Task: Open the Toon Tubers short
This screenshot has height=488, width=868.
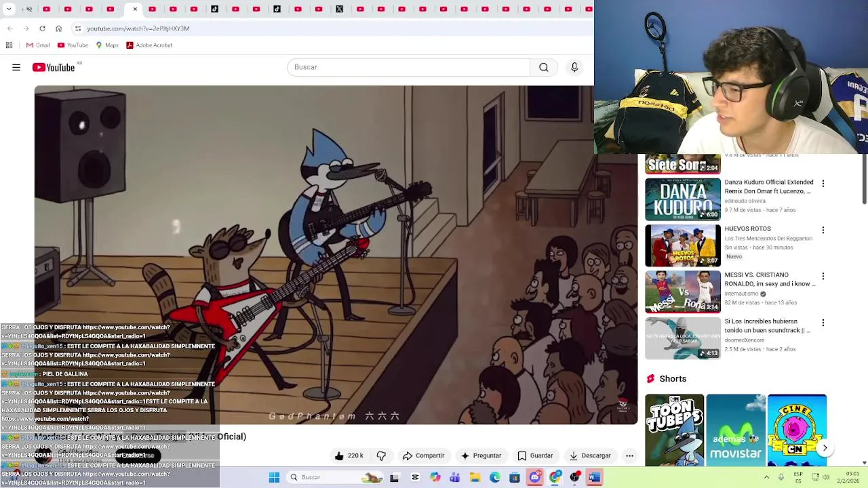Action: click(674, 430)
